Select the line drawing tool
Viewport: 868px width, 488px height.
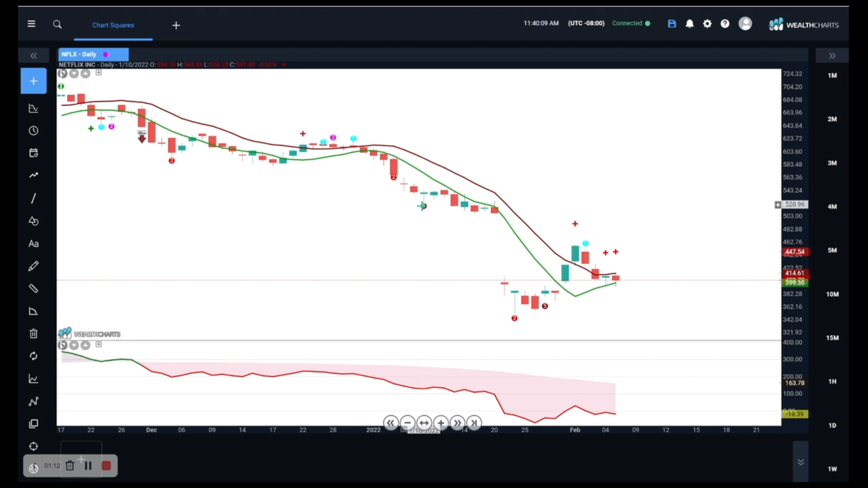point(33,198)
